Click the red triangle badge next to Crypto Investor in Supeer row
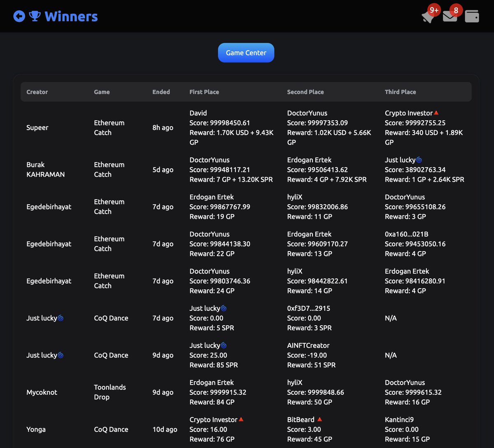This screenshot has width=494, height=448. click(436, 113)
